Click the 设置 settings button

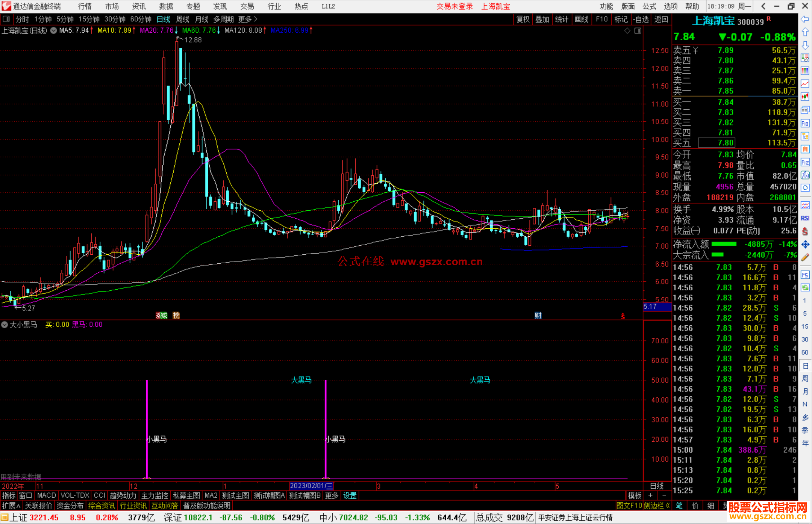(x=350, y=495)
